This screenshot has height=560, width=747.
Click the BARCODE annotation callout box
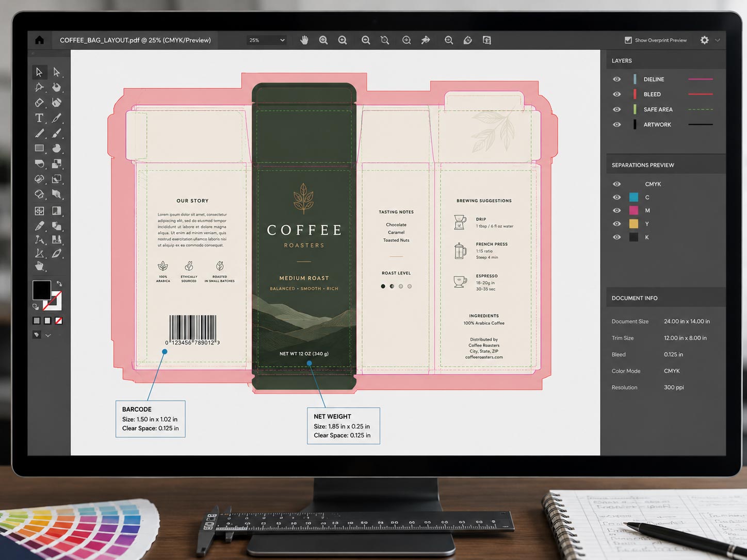click(x=150, y=419)
